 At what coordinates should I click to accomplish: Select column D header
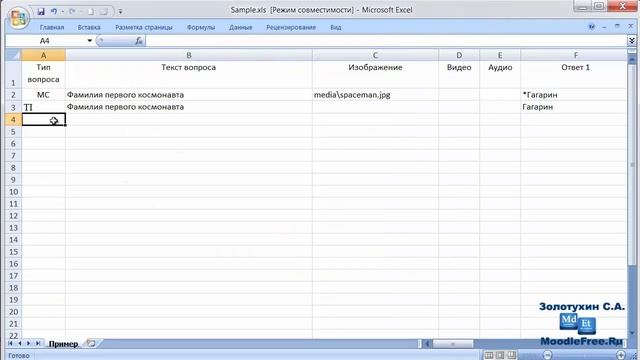coord(459,55)
